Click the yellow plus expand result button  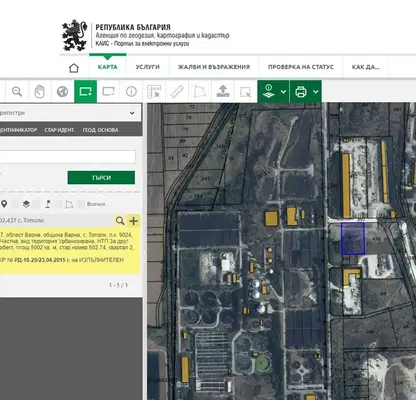click(133, 221)
